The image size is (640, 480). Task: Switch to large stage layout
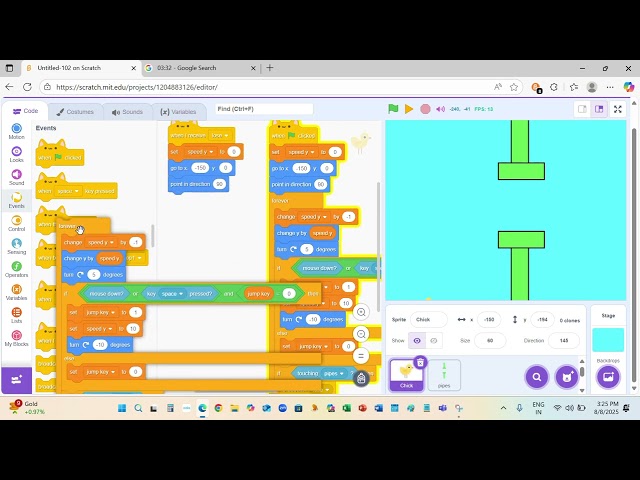tap(599, 109)
